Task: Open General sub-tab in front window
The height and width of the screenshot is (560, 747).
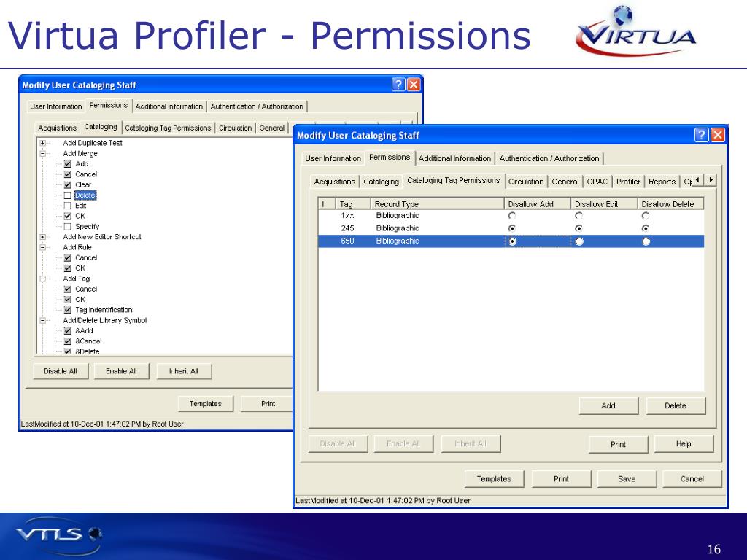Action: point(565,182)
